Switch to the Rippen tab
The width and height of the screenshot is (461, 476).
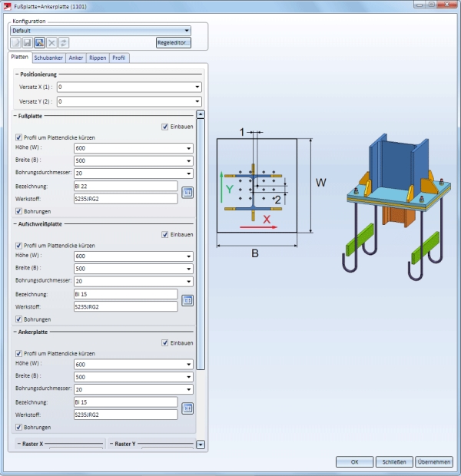pos(98,58)
